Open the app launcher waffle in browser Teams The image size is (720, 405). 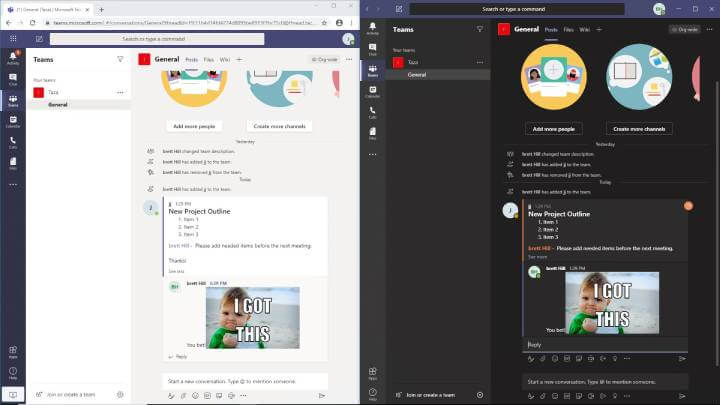(x=13, y=39)
